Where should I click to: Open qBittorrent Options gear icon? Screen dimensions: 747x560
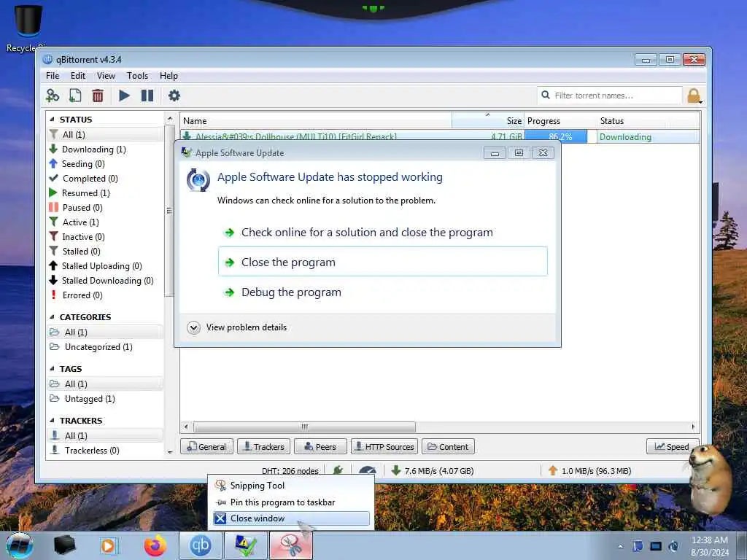174,96
